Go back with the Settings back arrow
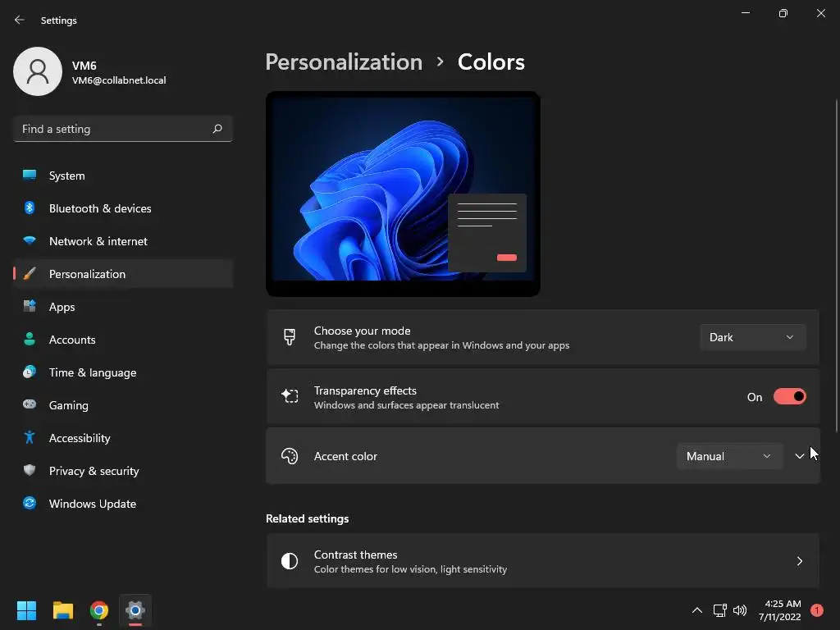Screen dimensions: 840x630 coord(20,20)
